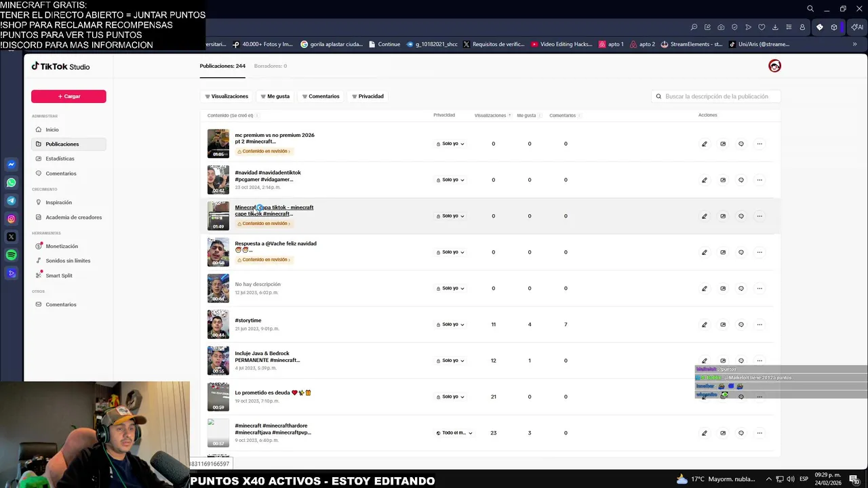The image size is (868, 488).
Task: Open the 'Lo prometido es deuda' video thumbnail
Action: (218, 396)
